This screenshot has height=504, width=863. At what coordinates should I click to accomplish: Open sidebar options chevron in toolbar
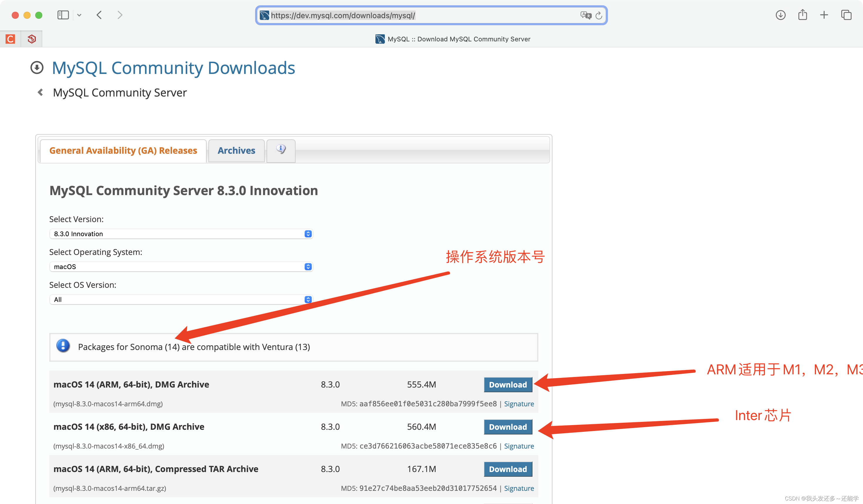coord(79,15)
